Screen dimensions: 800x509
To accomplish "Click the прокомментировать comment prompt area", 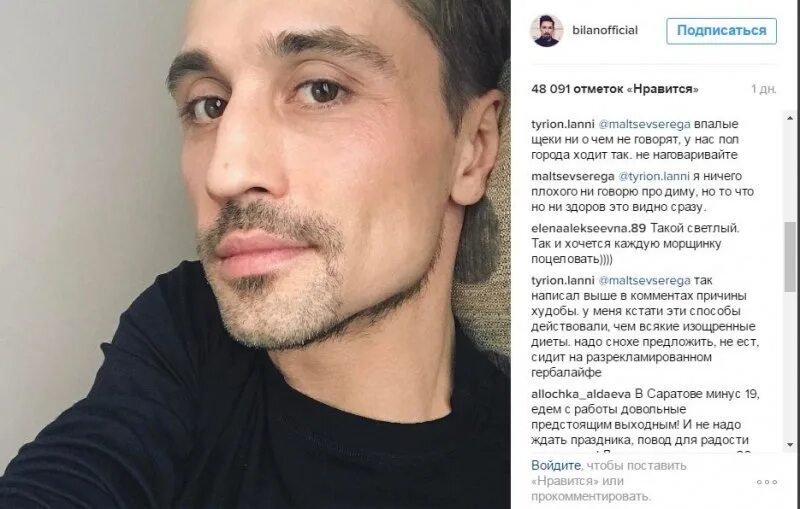I will 591,496.
